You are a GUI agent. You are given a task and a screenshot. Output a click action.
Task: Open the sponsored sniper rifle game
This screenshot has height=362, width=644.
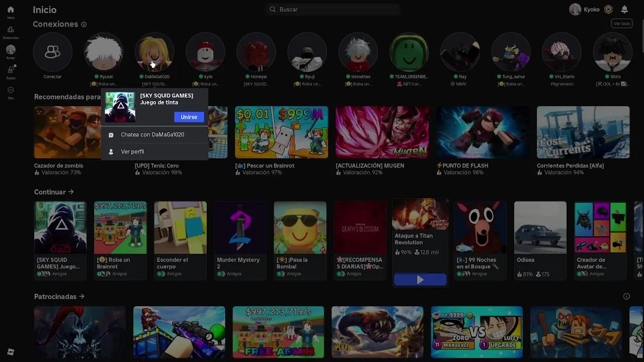[x=179, y=332]
